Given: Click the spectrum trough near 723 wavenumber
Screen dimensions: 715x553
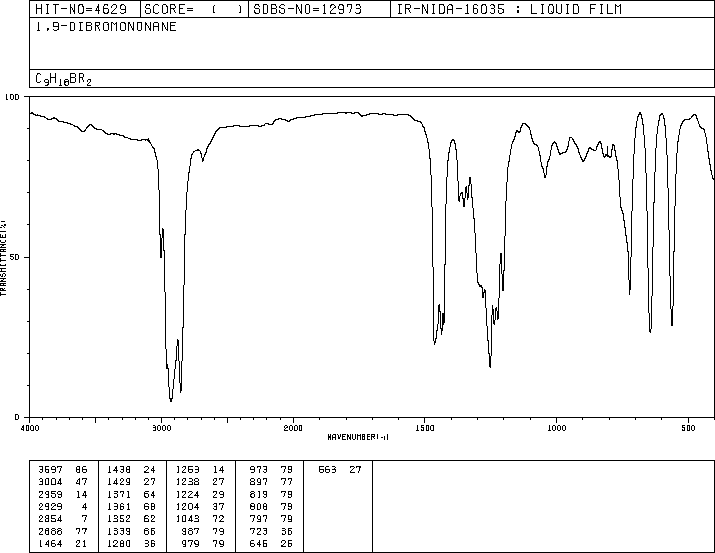Looking at the screenshot, I should pos(630,293).
